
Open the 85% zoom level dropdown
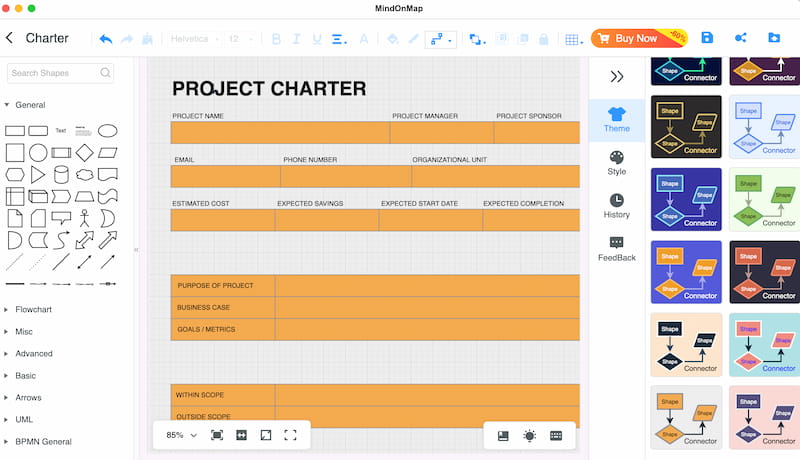[x=181, y=435]
